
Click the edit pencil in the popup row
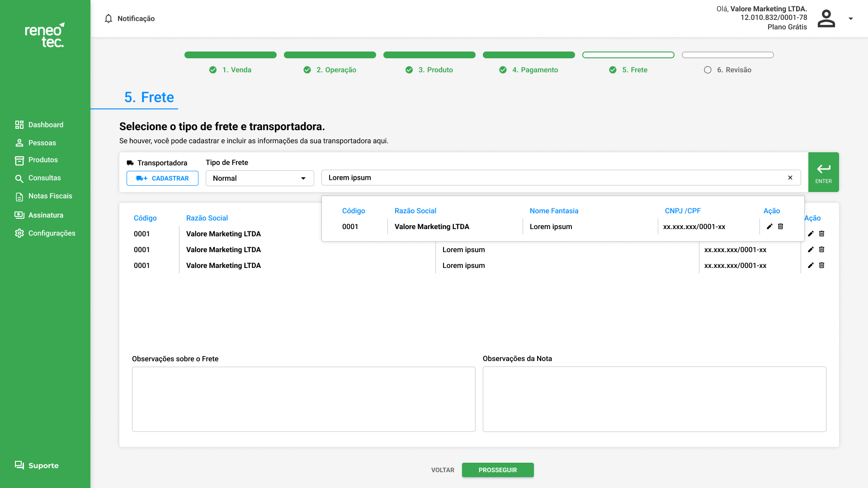coord(769,226)
